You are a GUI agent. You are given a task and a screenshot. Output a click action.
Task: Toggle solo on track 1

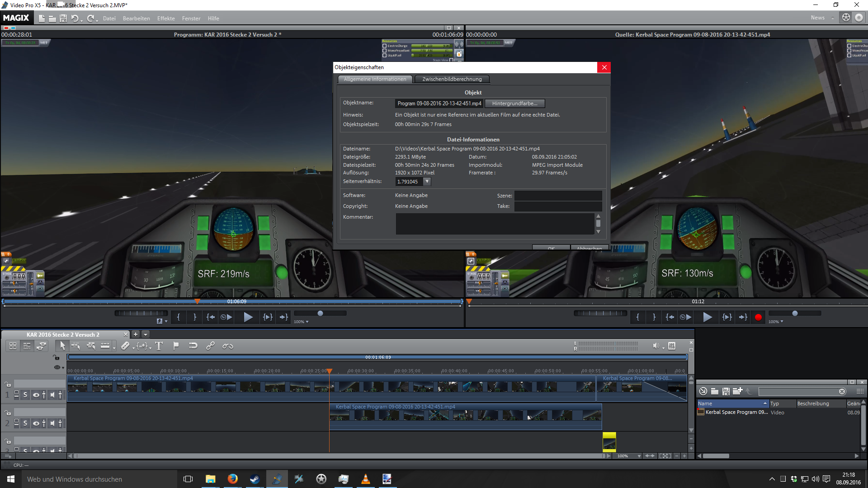click(x=25, y=395)
